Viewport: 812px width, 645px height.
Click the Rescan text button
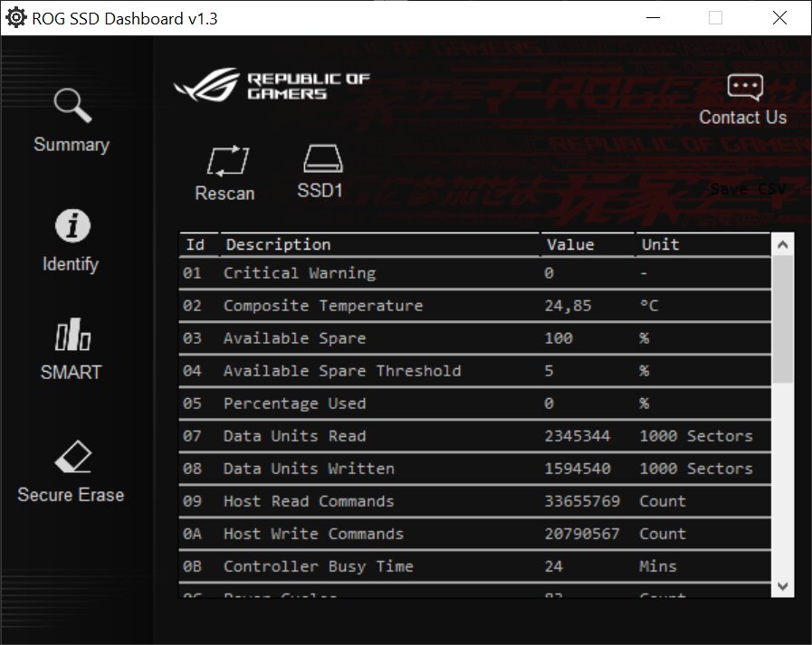pyautogui.click(x=224, y=194)
